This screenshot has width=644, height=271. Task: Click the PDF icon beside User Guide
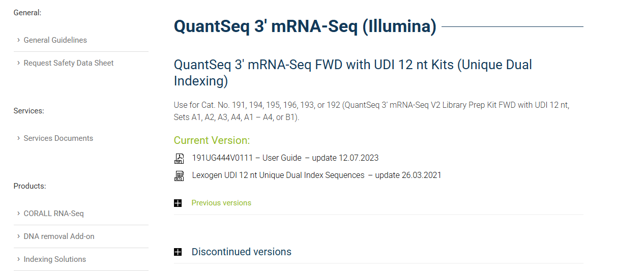click(x=179, y=158)
